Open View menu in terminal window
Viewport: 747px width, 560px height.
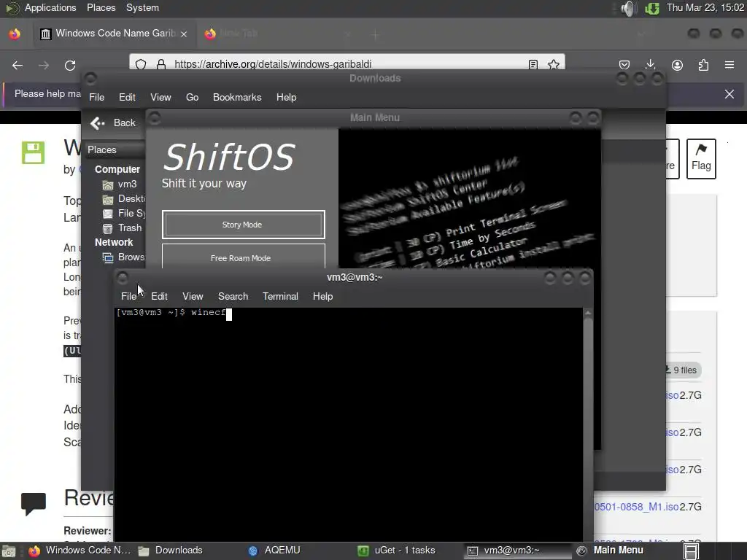tap(193, 296)
